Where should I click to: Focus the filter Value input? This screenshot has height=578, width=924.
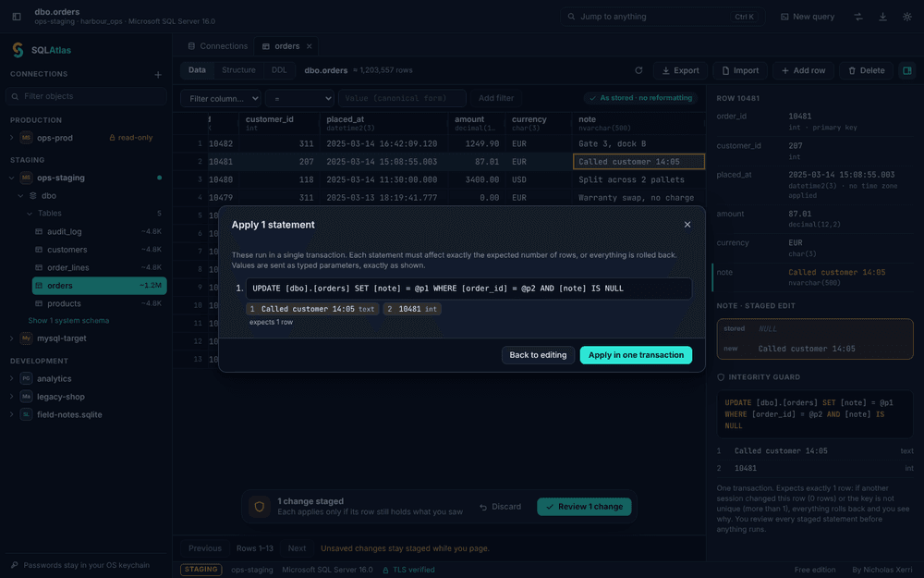point(403,99)
